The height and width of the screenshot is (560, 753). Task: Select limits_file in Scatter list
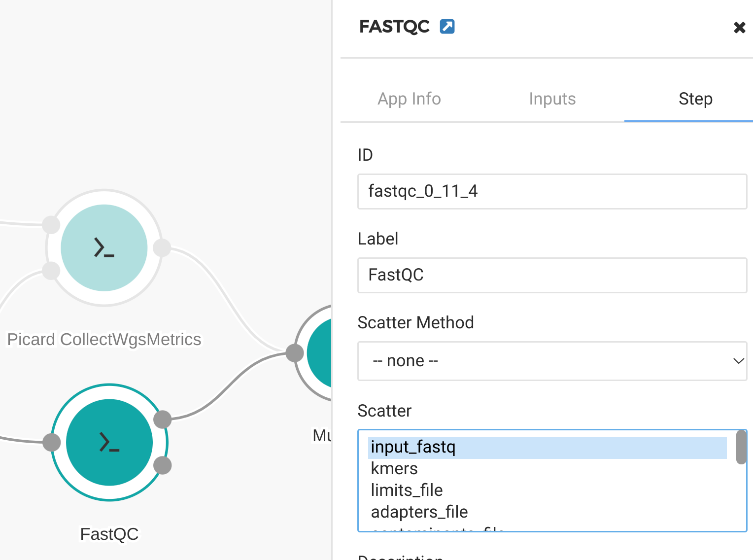tap(547, 490)
